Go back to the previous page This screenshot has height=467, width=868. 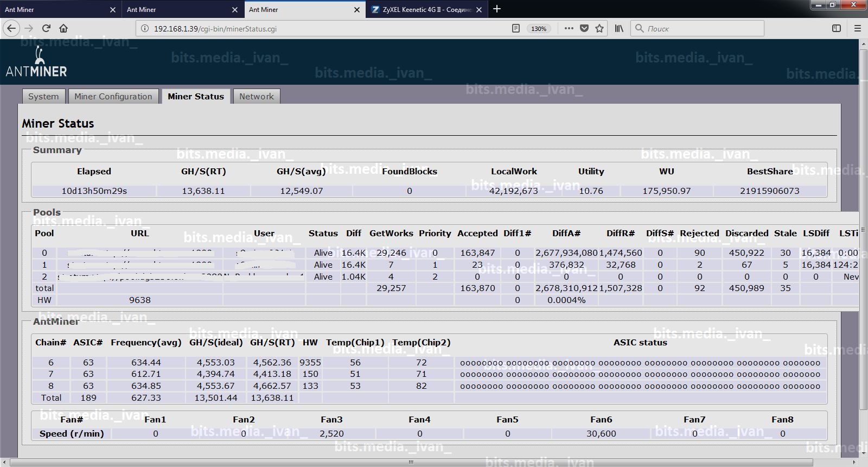(x=12, y=28)
